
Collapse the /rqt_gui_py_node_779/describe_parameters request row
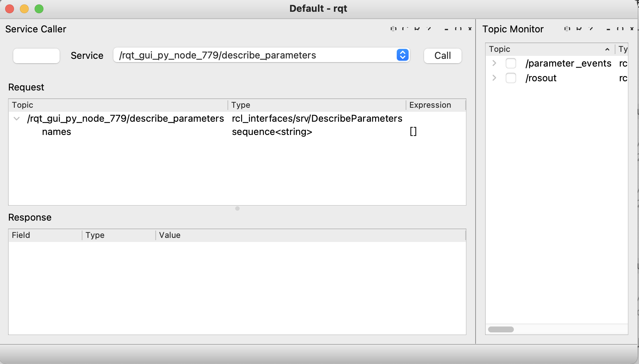click(17, 118)
